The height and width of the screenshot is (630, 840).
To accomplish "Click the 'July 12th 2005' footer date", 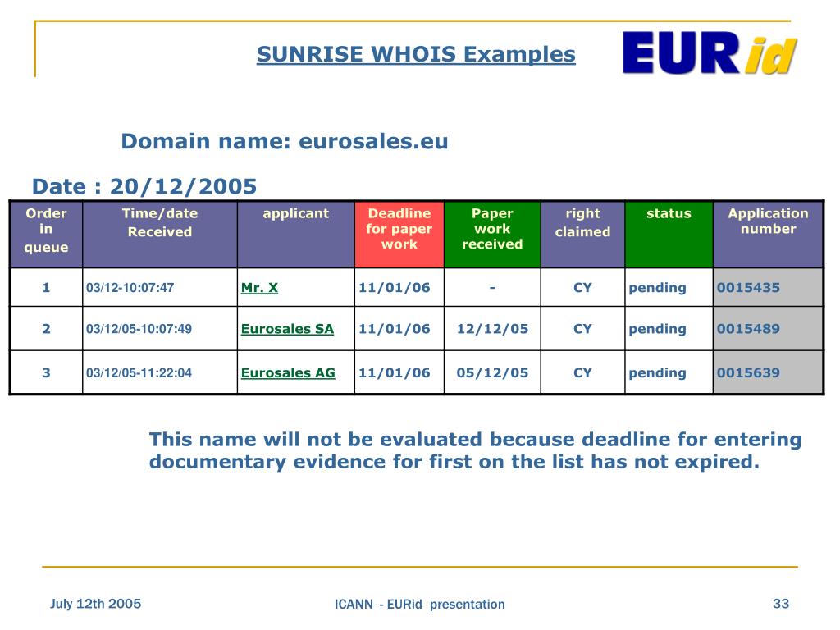I will click(95, 604).
